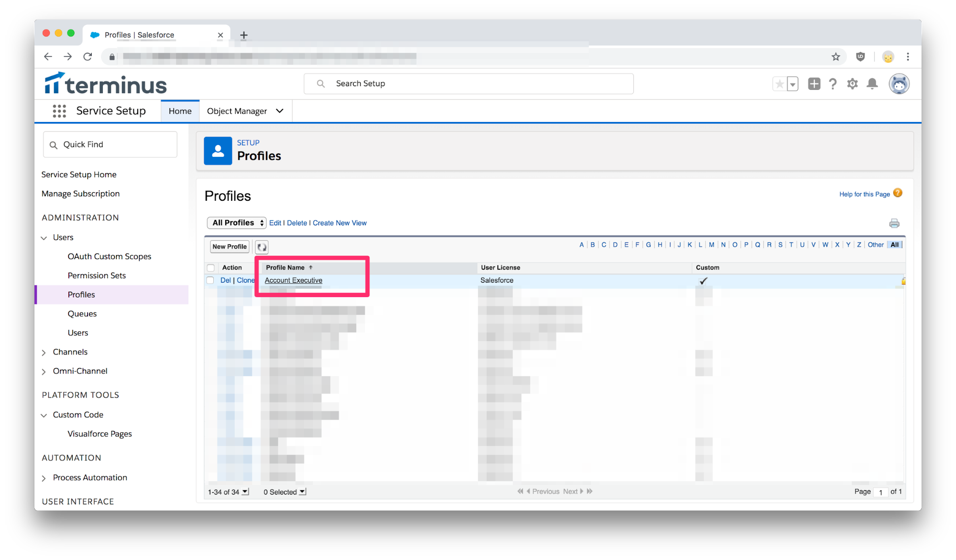Screen dimensions: 956x560
Task: Click the printable view printer icon
Action: 894,223
